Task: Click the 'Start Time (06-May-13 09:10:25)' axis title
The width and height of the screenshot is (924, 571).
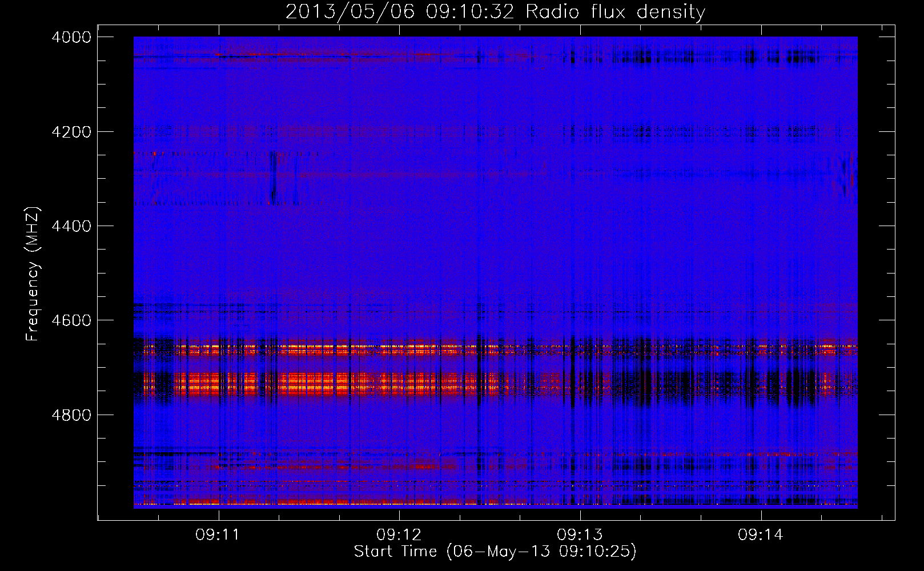Action: (495, 552)
